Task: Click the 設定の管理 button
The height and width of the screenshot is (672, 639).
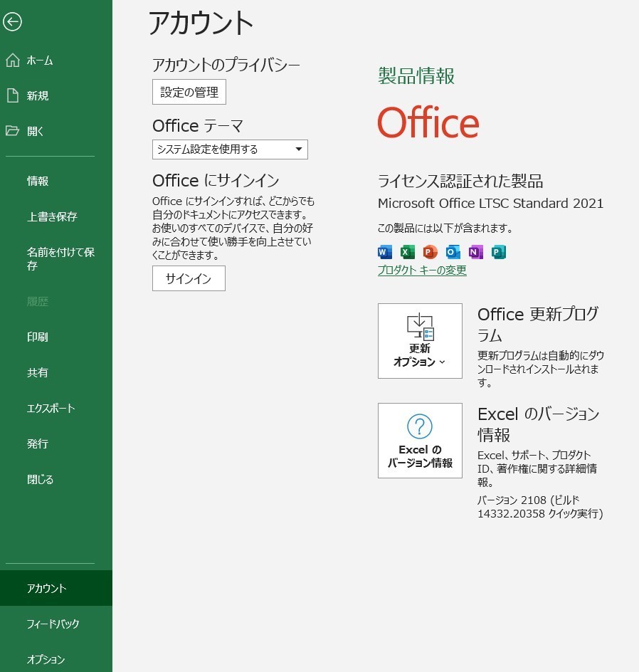Action: click(189, 92)
